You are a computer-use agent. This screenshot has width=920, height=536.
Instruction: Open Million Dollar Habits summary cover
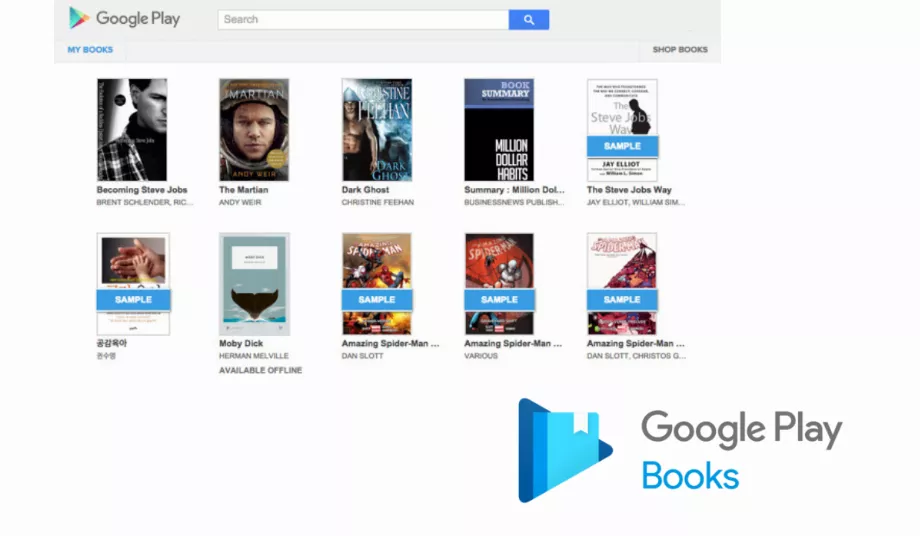coord(499,130)
